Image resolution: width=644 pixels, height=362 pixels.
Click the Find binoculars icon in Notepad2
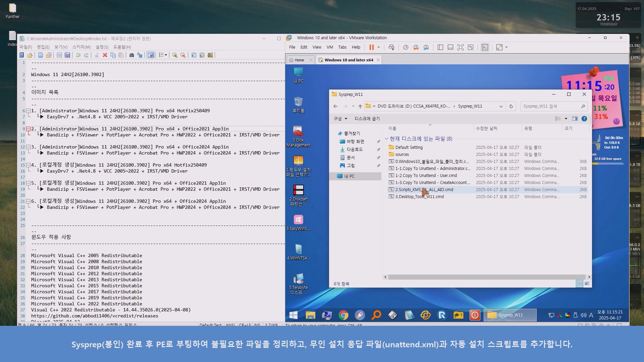131,55
